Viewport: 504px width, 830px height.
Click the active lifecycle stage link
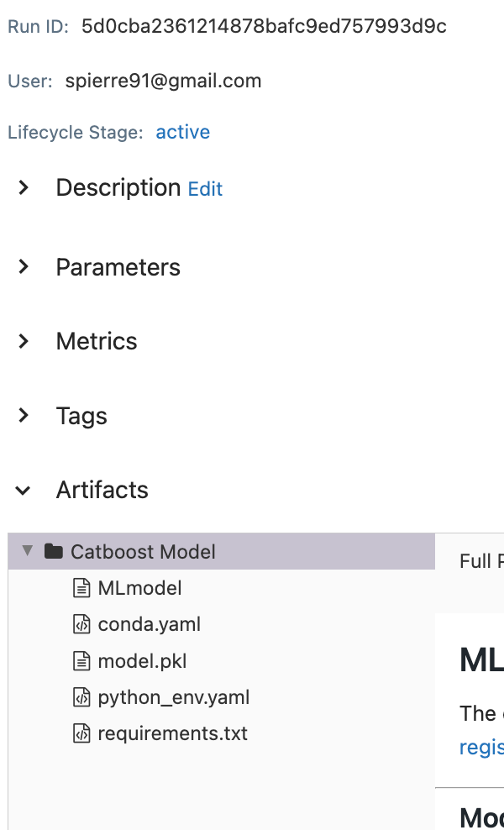[182, 132]
